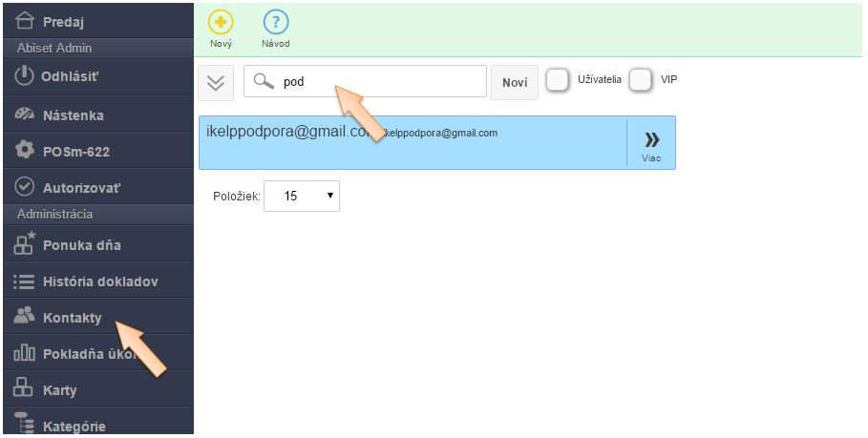
Task: Click the Nový plus icon
Action: [221, 23]
